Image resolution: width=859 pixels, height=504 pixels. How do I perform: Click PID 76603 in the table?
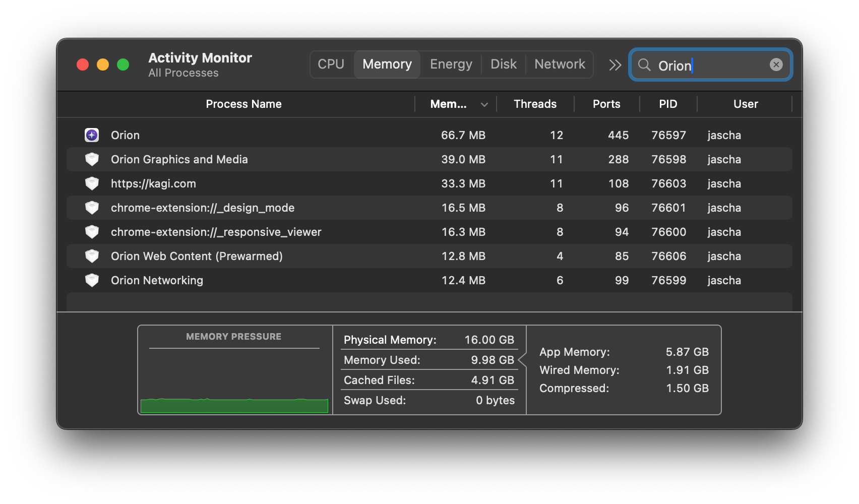click(x=668, y=183)
